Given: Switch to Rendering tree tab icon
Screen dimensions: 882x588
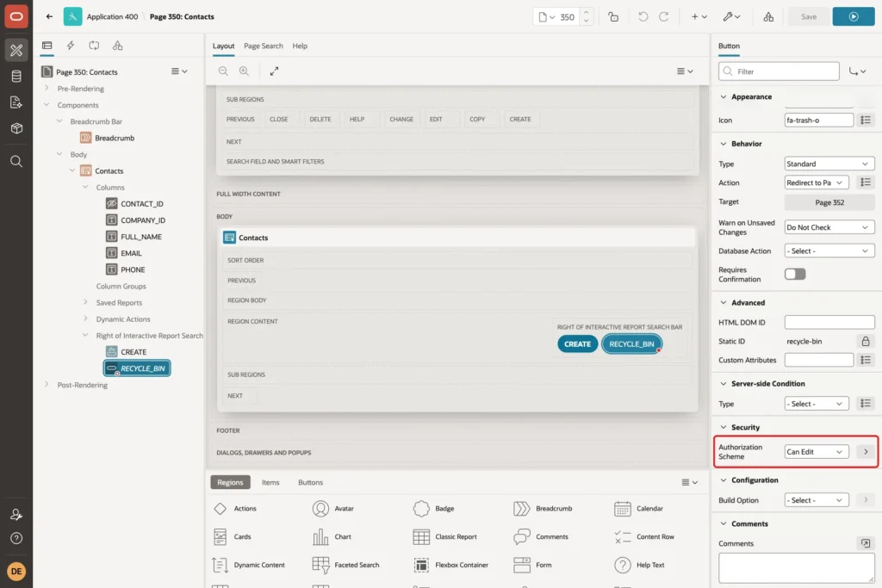Looking at the screenshot, I should [x=47, y=46].
